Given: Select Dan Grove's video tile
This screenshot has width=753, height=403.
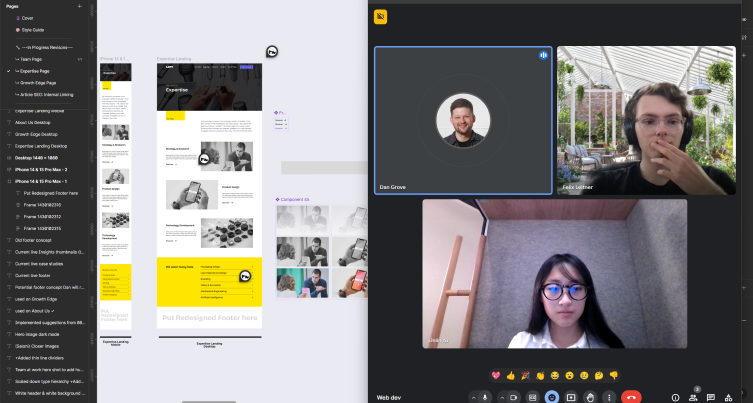Looking at the screenshot, I should 463,120.
